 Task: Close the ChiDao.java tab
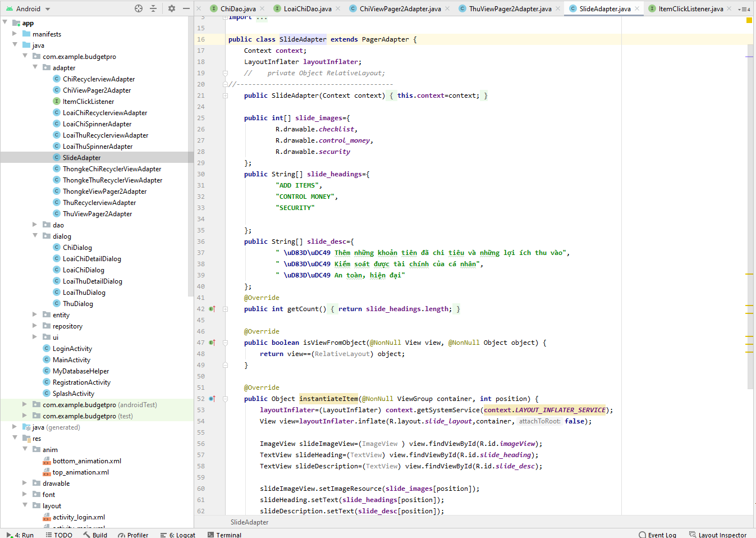262,8
